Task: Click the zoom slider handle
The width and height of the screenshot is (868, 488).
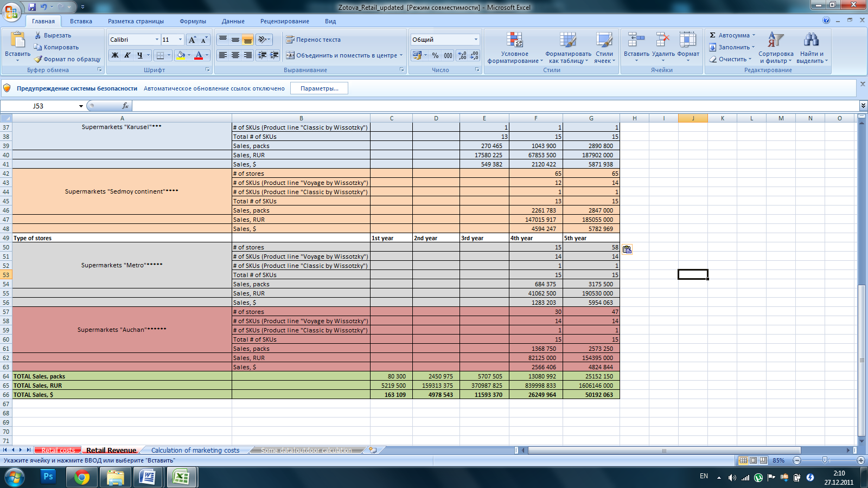Action: click(x=825, y=460)
